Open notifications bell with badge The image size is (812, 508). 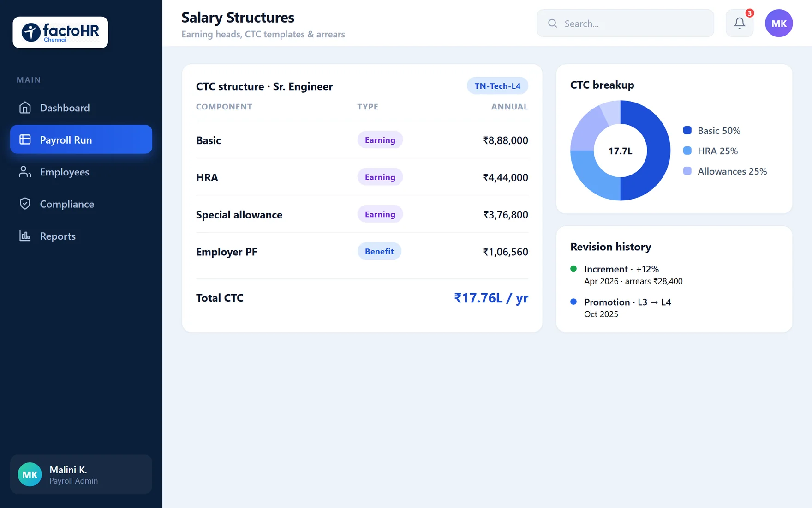point(740,23)
